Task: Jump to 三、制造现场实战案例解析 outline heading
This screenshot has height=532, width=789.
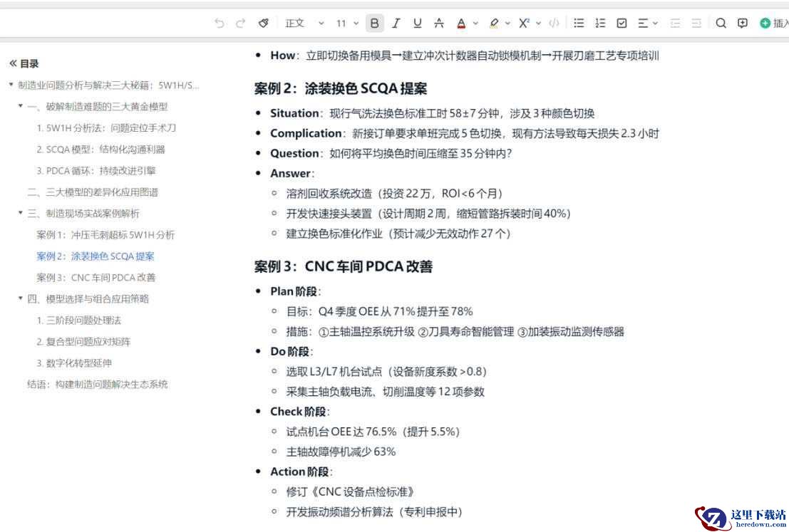Action: (83, 213)
